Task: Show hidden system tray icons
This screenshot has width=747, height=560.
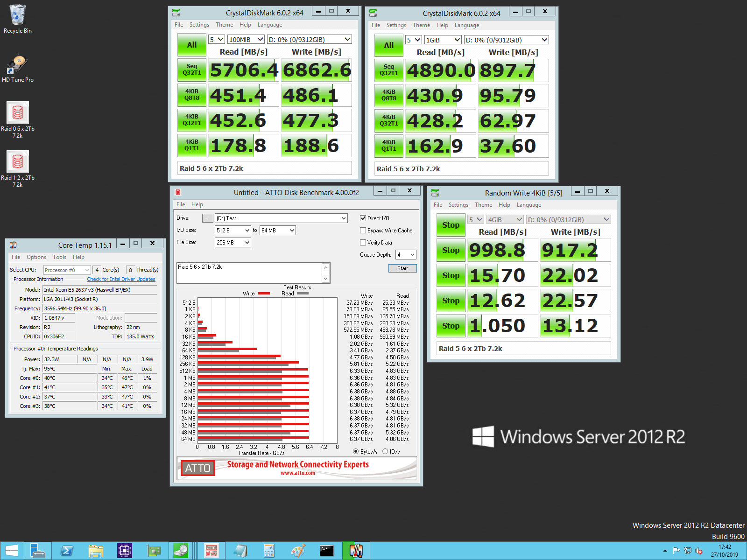Action: coord(665,551)
